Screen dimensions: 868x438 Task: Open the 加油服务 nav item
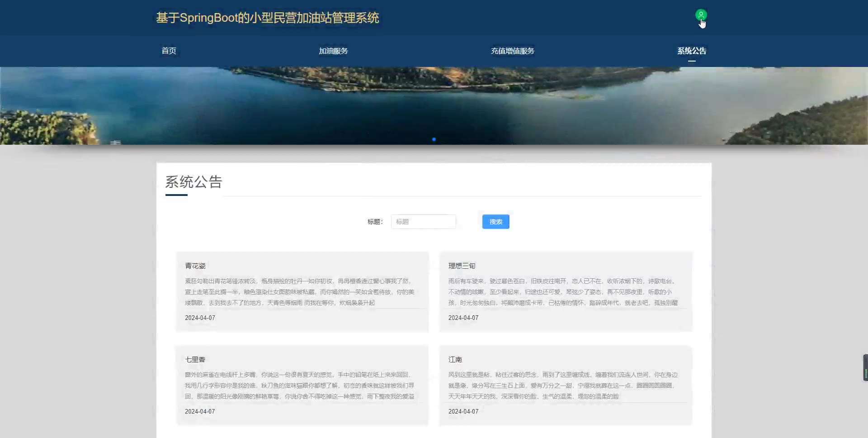coord(333,51)
